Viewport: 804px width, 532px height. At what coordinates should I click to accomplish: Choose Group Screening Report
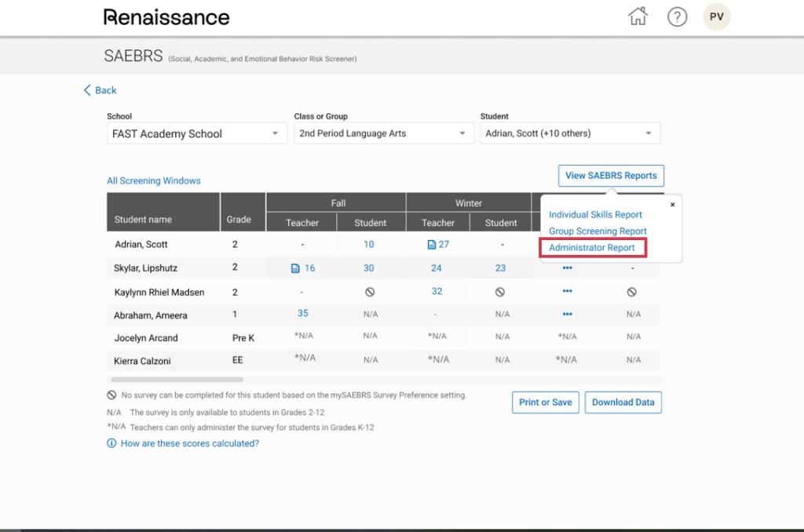tap(598, 231)
